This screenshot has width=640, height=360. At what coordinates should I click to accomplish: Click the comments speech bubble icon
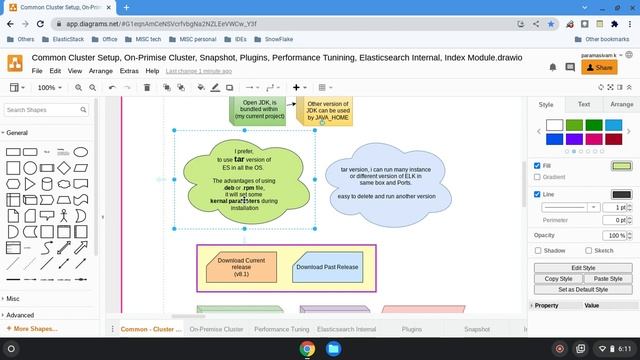[570, 67]
